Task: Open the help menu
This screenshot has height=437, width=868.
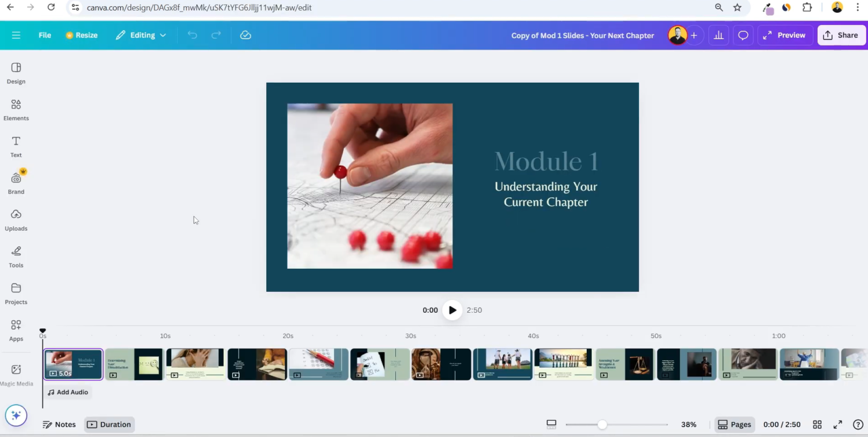Action: 858,424
